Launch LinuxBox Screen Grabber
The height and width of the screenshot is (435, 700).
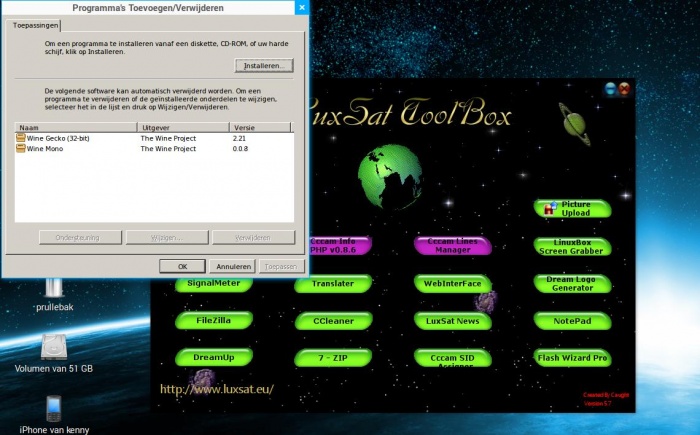[x=572, y=247]
